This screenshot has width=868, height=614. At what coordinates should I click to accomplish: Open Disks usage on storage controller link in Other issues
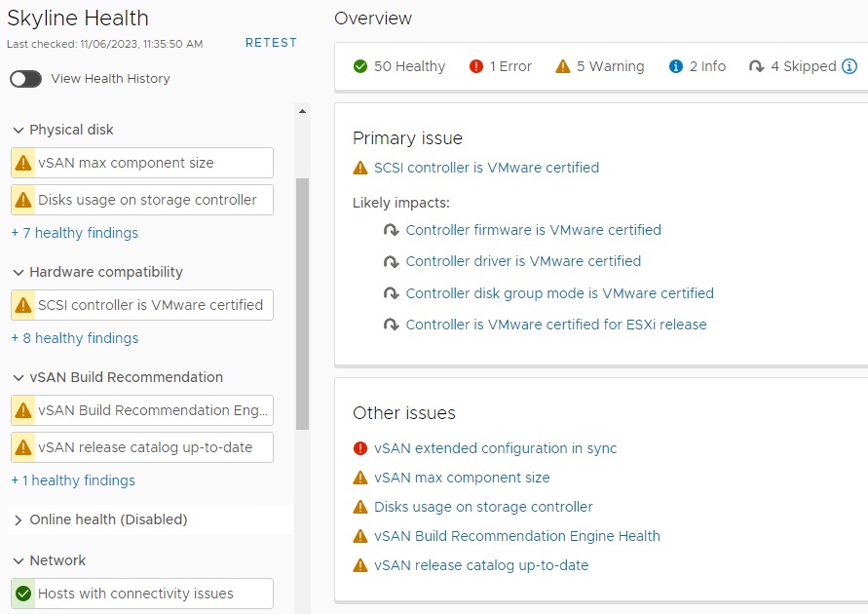click(x=483, y=507)
